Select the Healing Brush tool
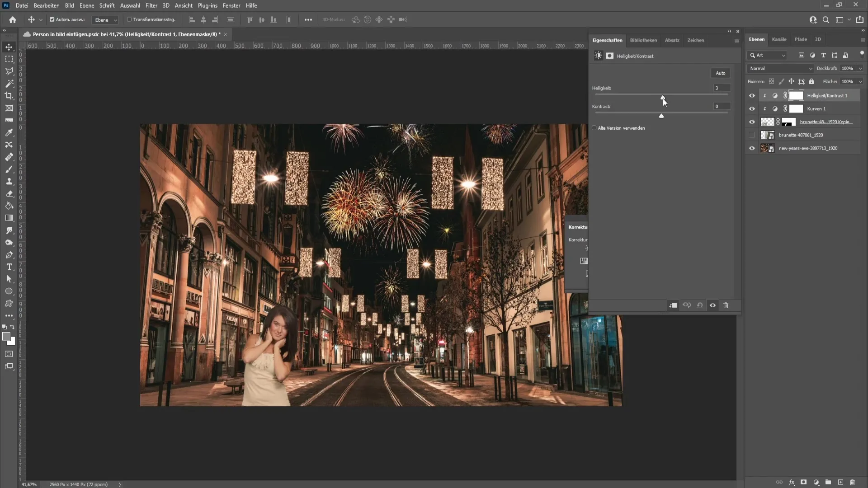The image size is (868, 488). (9, 157)
